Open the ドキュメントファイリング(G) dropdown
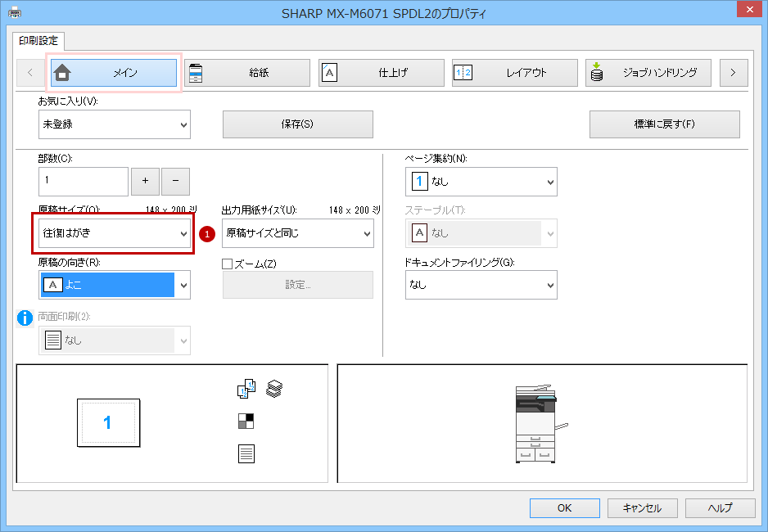768x532 pixels. pos(481,285)
